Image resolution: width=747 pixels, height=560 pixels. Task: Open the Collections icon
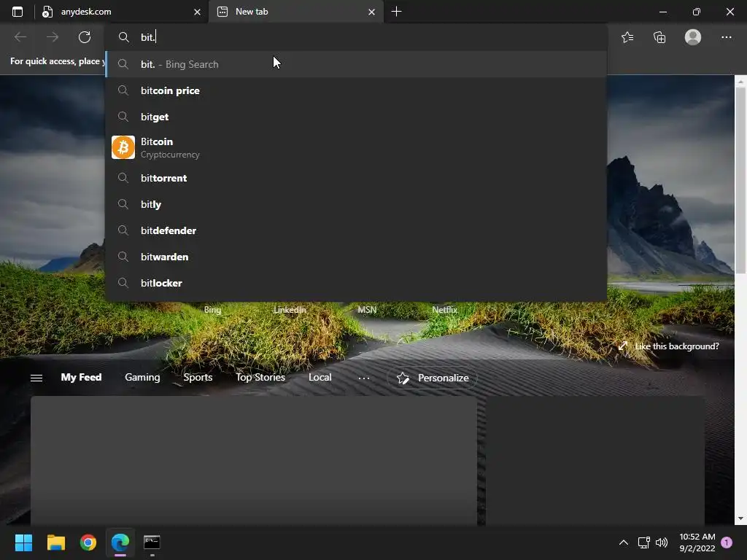659,37
